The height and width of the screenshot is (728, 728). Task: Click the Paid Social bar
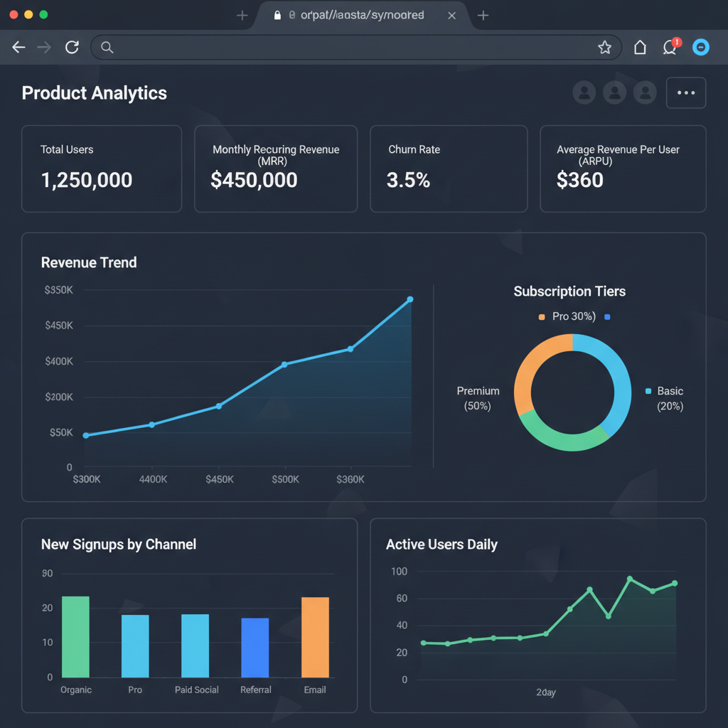point(195,646)
